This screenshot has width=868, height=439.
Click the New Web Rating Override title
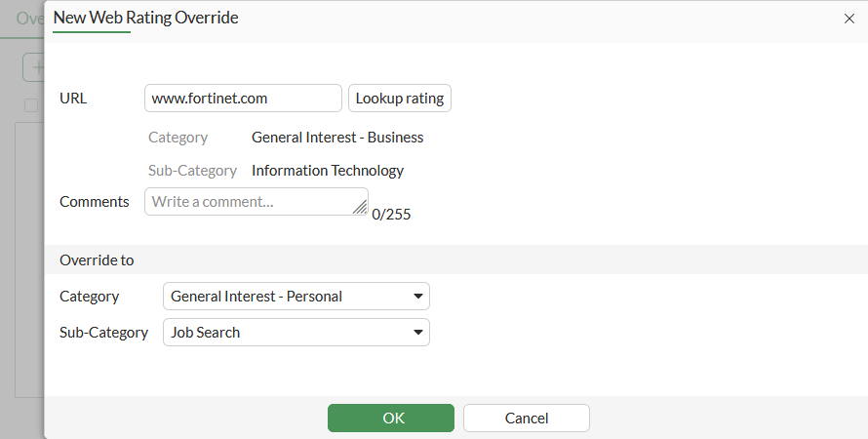(x=145, y=18)
